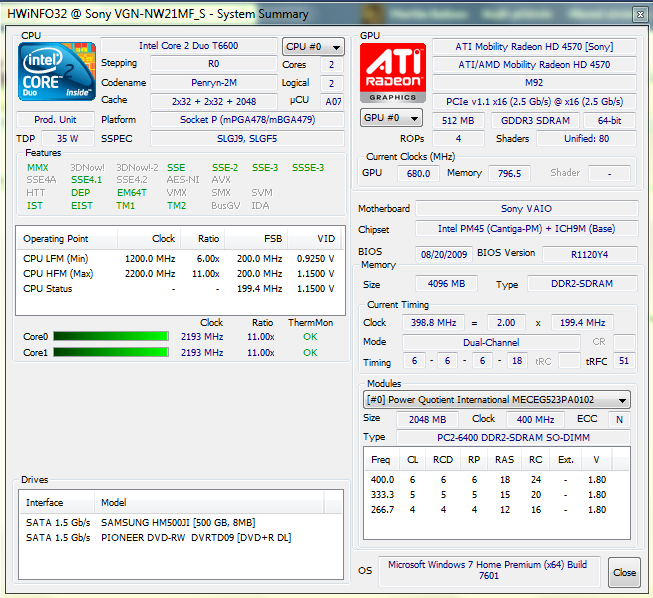Click the Model column header in Drives
Screen dimensions: 653x598
coord(114,502)
